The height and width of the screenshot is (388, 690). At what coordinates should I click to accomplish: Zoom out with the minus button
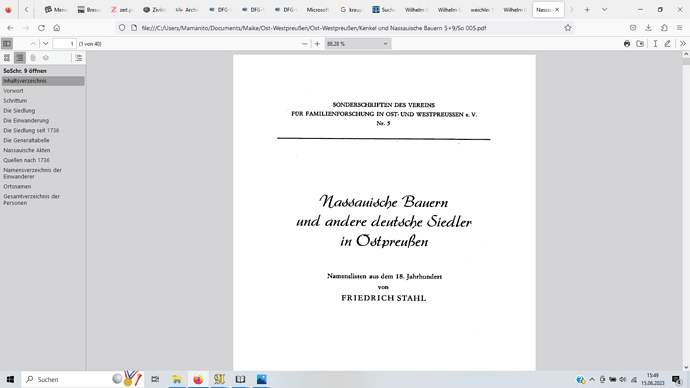305,44
